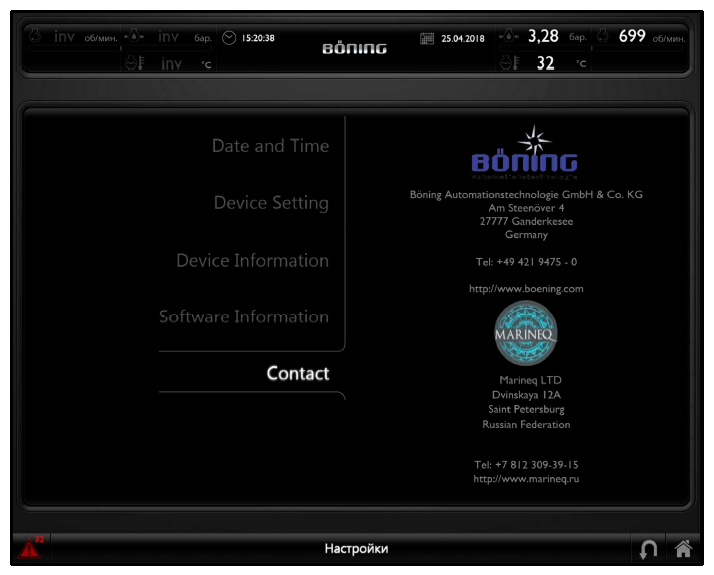Screen dimensions: 714x575
Task: Click the thermometer icon beside 32 °C
Action: coord(508,64)
